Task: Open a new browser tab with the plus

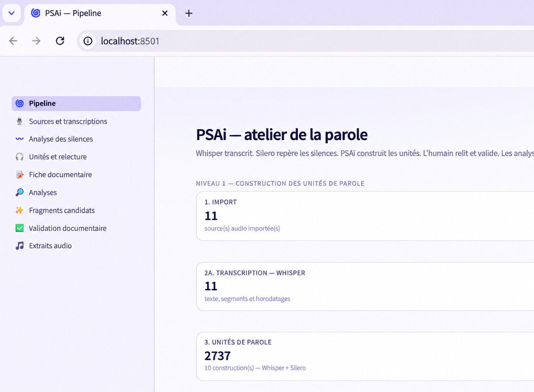Action: (x=189, y=13)
